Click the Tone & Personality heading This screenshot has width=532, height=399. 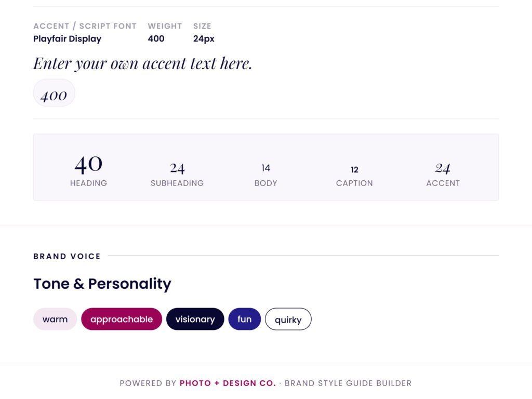102,284
